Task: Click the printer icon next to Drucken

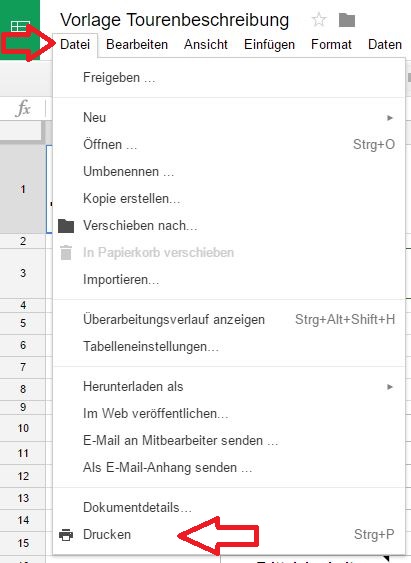Action: [66, 535]
